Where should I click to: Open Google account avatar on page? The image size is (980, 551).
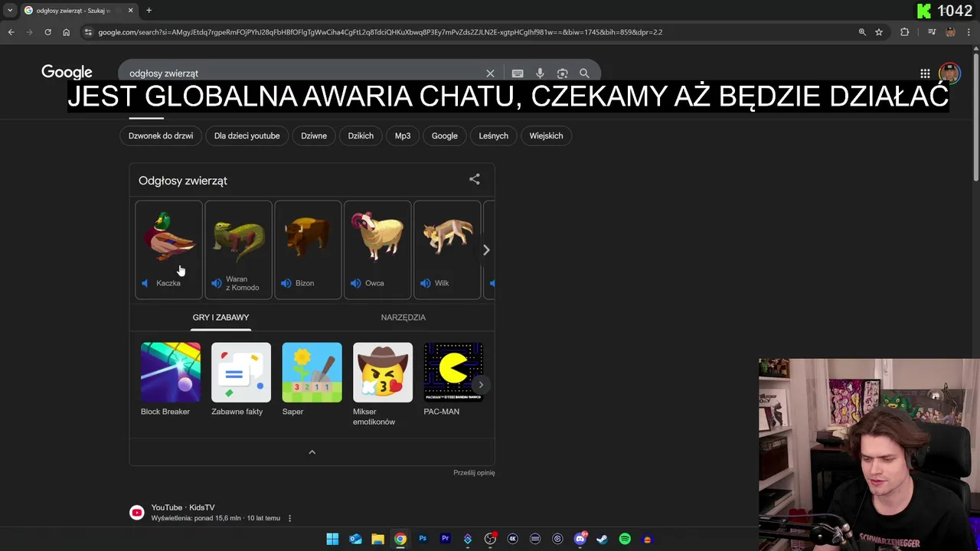(949, 73)
